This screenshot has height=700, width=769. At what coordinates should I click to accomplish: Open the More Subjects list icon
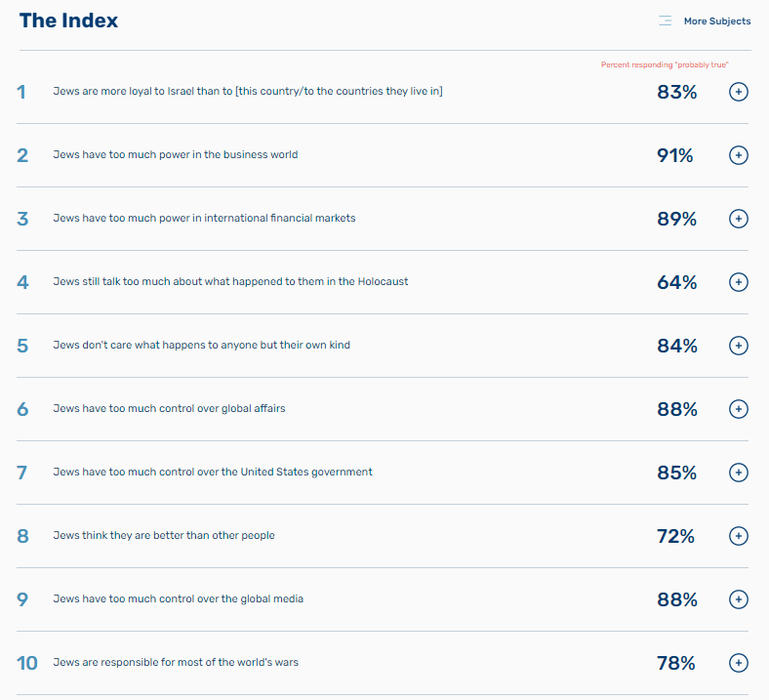click(666, 21)
